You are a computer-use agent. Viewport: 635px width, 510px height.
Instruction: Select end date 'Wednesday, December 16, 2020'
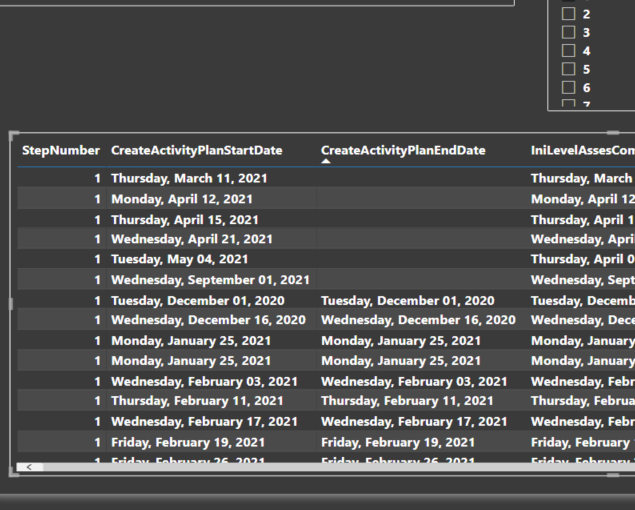tap(418, 320)
